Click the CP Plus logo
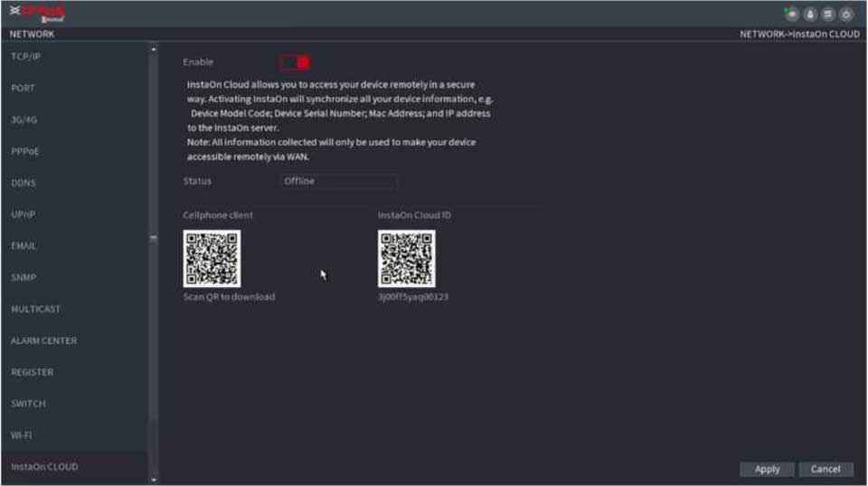 pyautogui.click(x=40, y=13)
